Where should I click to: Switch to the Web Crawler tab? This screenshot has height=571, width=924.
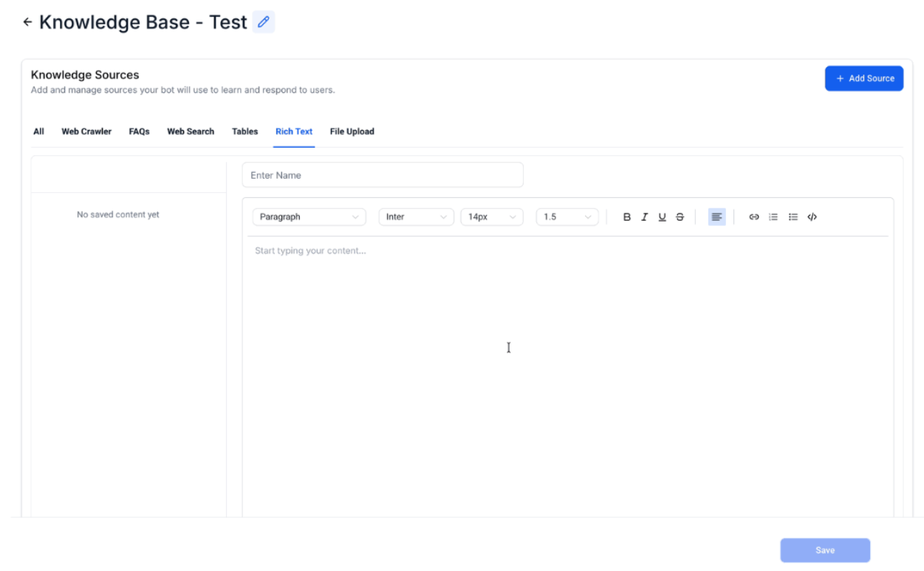point(86,131)
